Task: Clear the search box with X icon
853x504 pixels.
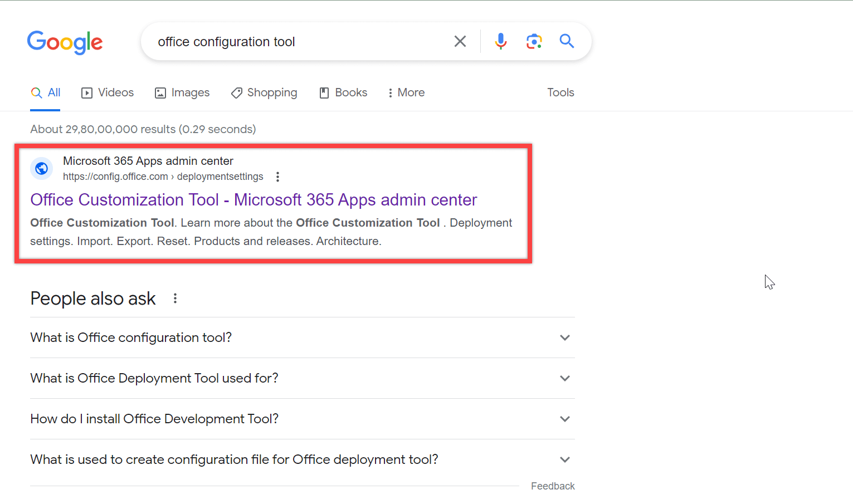Action: pos(460,41)
